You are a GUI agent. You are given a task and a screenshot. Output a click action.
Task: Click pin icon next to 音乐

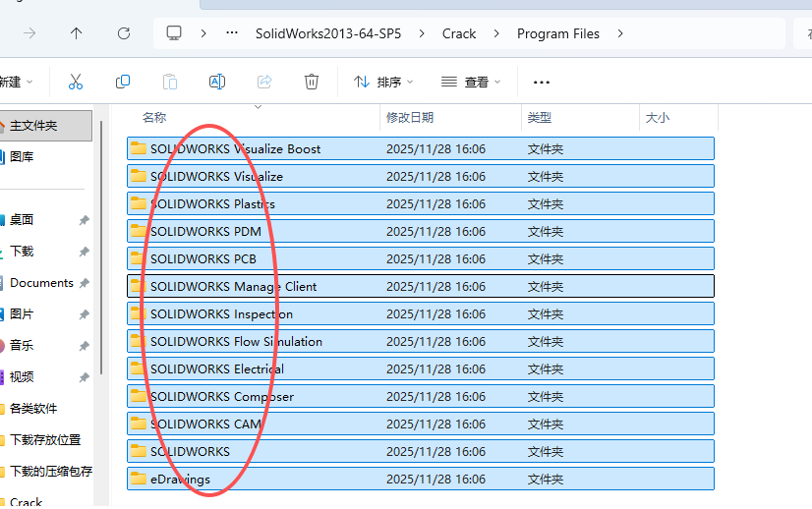(x=84, y=346)
